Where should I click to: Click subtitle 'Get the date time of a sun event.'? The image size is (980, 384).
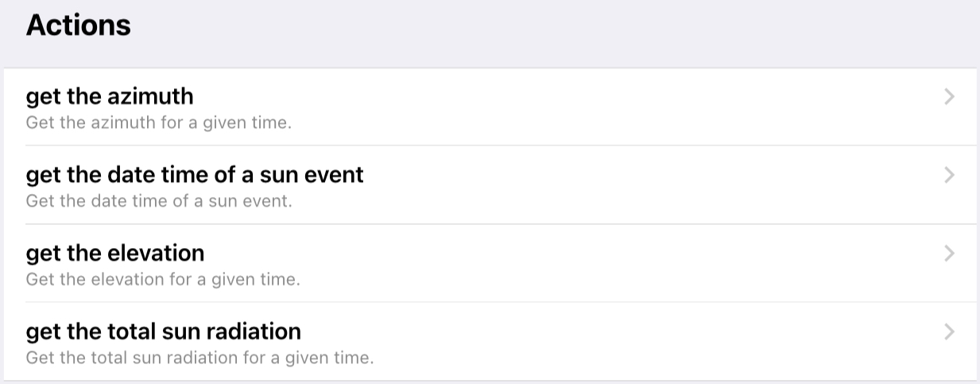[159, 201]
